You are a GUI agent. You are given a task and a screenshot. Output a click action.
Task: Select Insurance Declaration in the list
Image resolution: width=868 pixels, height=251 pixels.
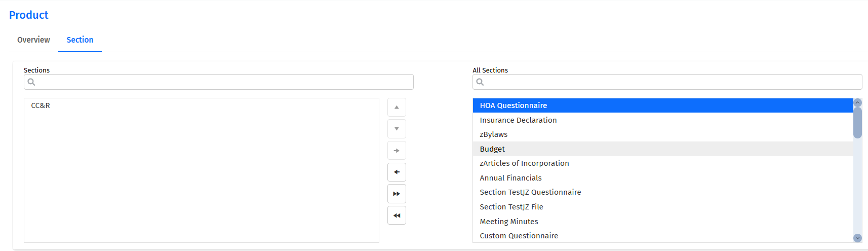coord(663,120)
